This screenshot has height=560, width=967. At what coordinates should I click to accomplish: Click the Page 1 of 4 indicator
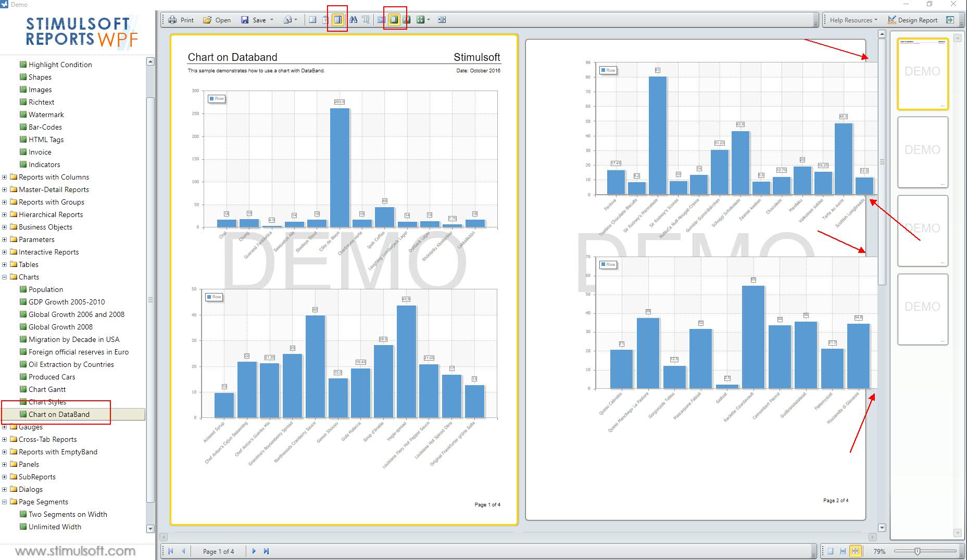(x=218, y=551)
